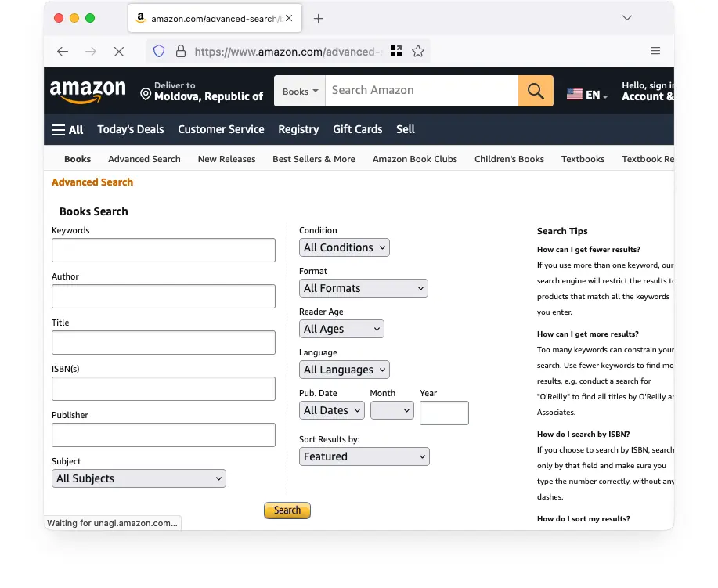Click the ISBN(s) input field
This screenshot has height=588, width=718.
point(164,389)
